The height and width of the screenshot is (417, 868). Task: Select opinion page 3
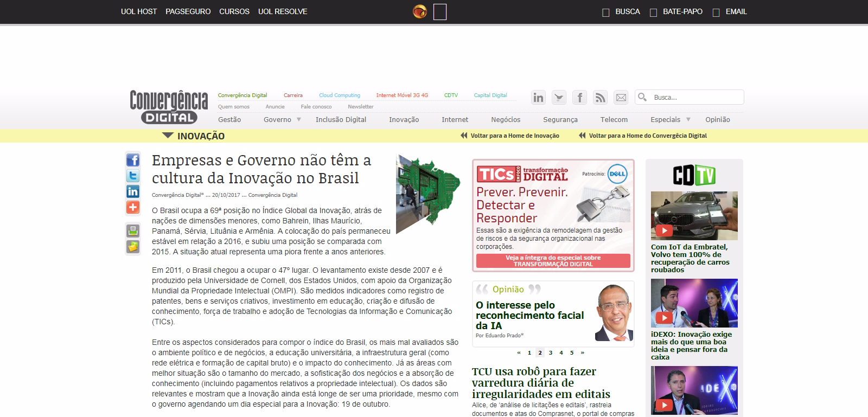551,352
